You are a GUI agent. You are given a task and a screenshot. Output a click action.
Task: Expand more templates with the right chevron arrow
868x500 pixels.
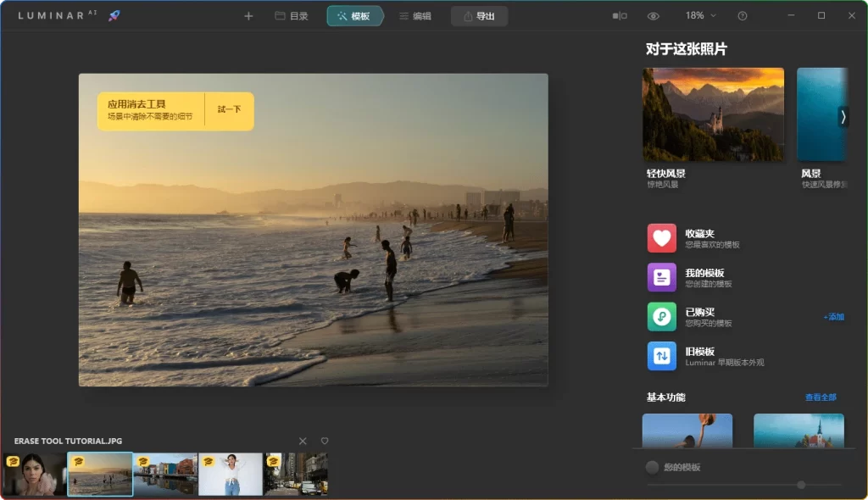coord(842,118)
